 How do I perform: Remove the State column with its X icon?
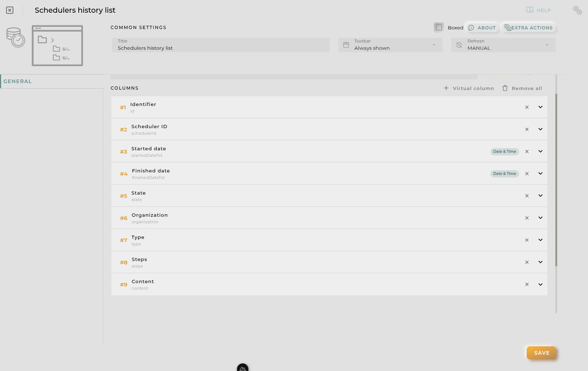coord(527,196)
